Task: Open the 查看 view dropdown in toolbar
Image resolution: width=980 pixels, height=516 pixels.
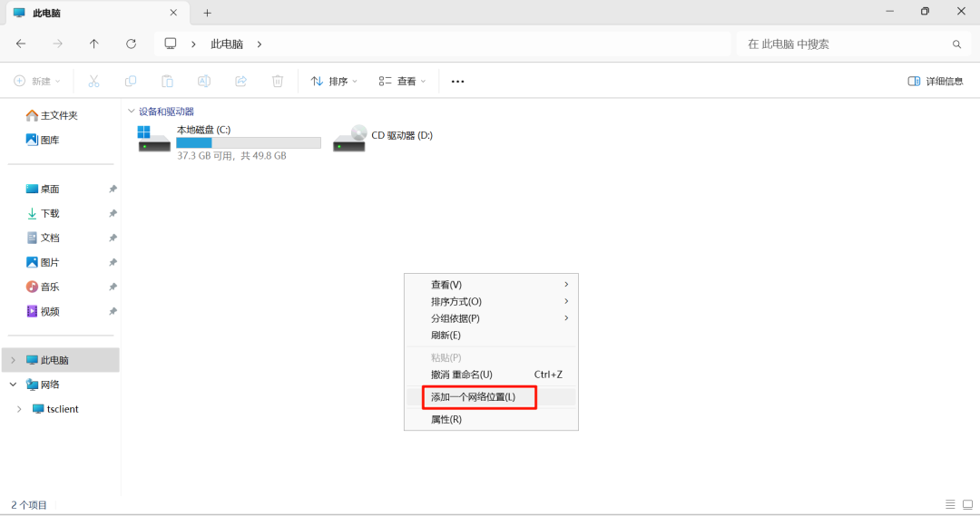Action: tap(402, 81)
